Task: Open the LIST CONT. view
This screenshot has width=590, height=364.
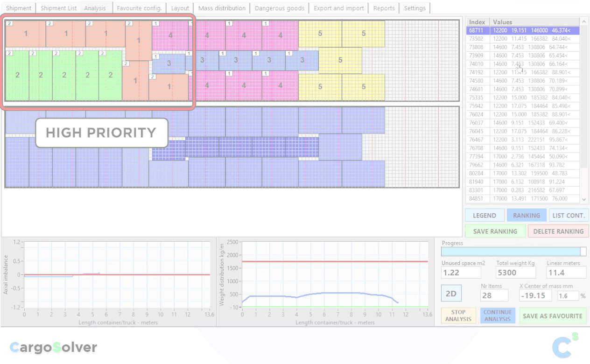Action: (x=568, y=215)
